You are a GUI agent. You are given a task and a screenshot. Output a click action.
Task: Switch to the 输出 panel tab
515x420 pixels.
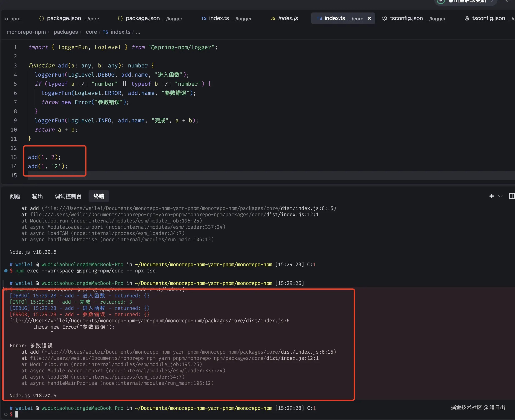click(x=37, y=196)
